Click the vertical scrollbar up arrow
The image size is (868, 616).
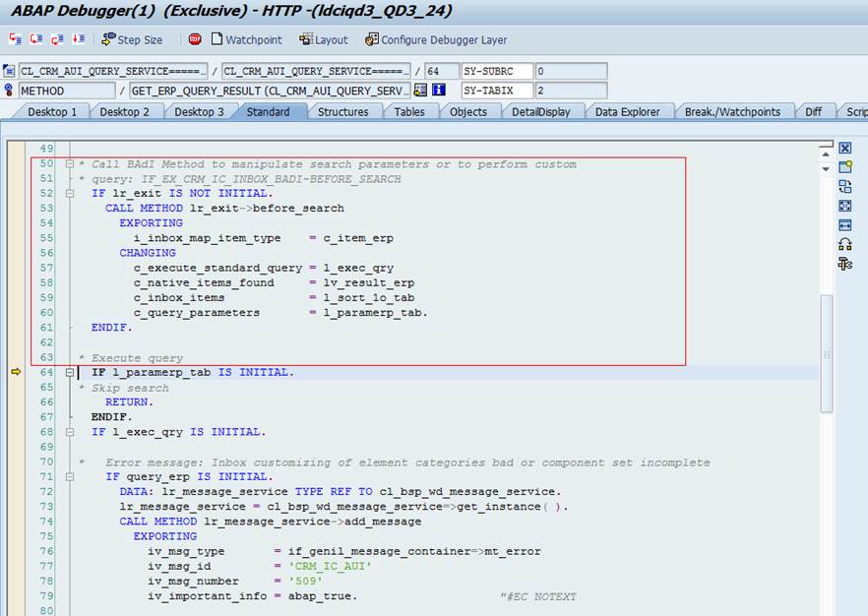point(827,149)
